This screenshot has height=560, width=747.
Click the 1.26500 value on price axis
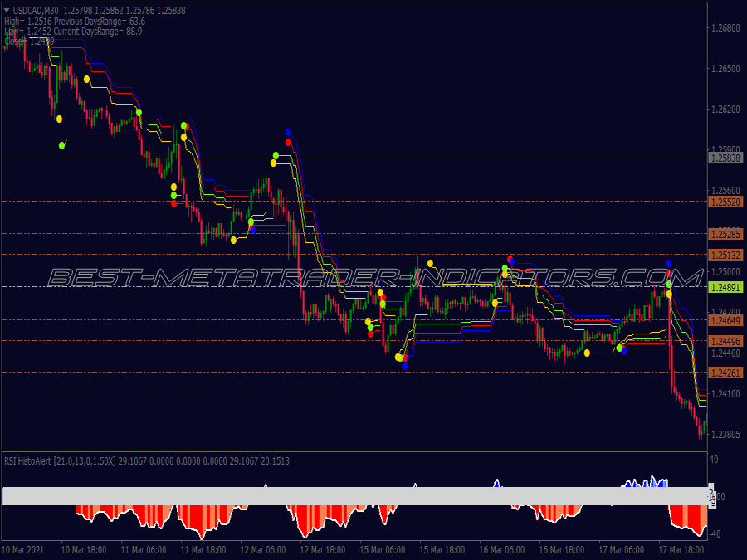coord(725,69)
